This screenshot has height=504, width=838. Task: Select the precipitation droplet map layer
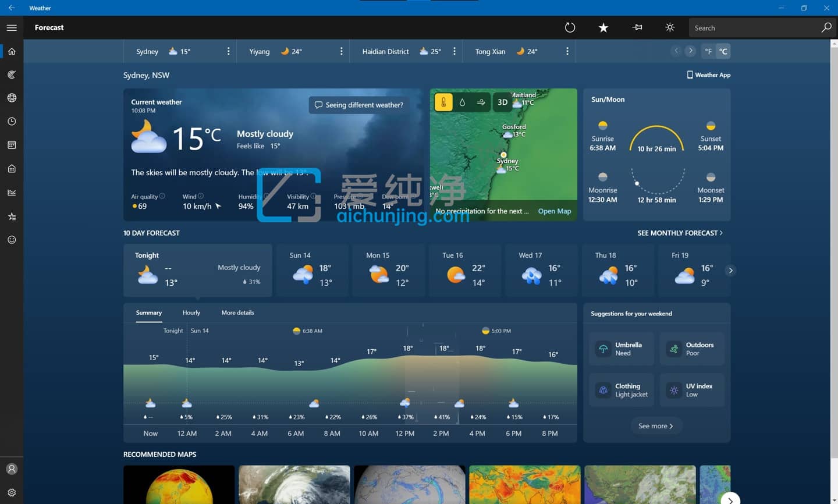[462, 102]
